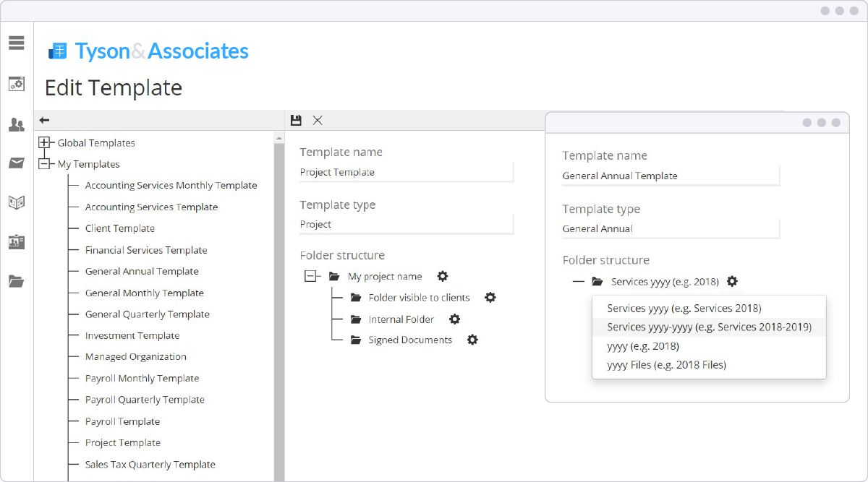The width and height of the screenshot is (868, 482).
Task: Save the template with the floppy disk icon
Action: coord(296,120)
